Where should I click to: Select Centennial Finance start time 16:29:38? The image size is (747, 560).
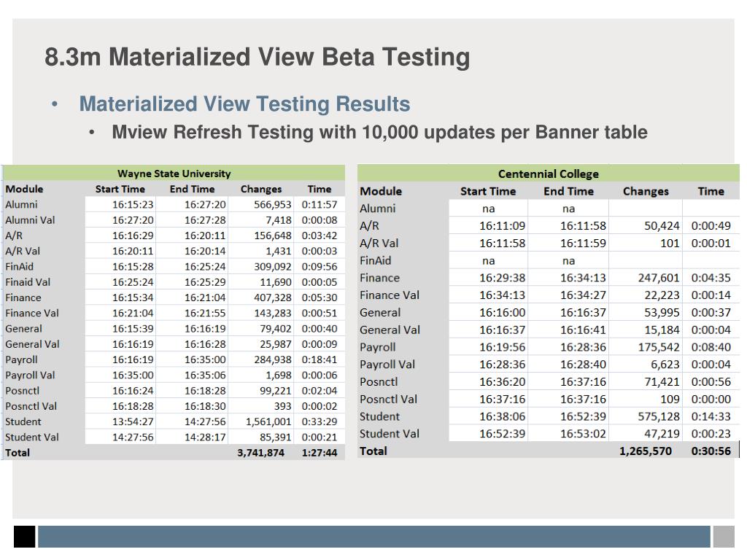pyautogui.click(x=502, y=278)
